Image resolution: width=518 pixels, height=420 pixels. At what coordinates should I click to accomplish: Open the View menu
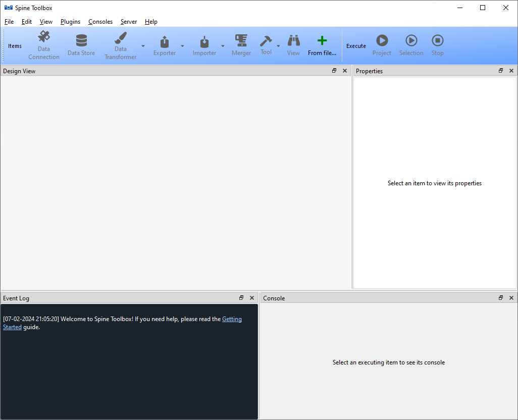[x=46, y=22]
